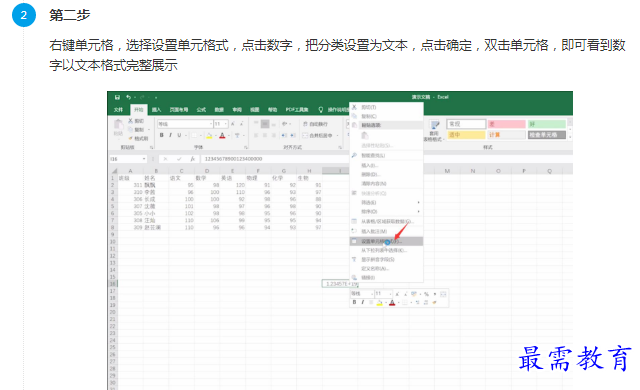The image size is (640, 390).
Task: Click the row 1 header in the spreadsheet
Action: click(113, 178)
